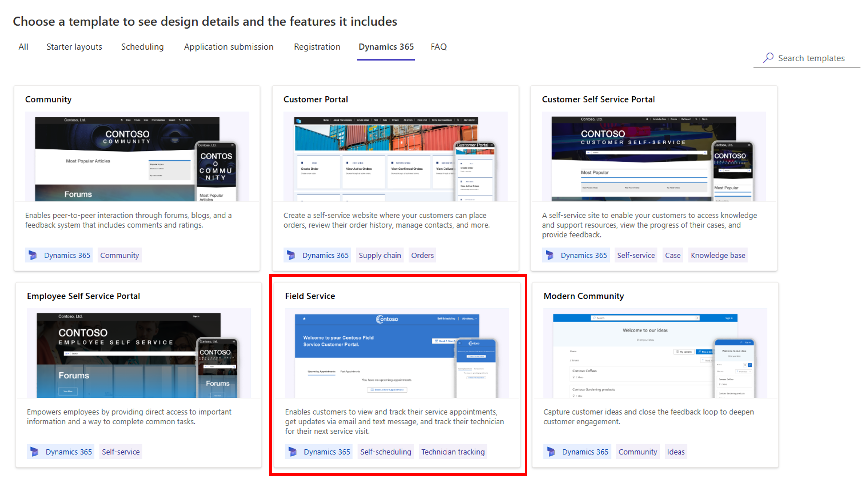868x489 pixels.
Task: Click description "Create a self-service website where your customers"
Action: click(x=386, y=220)
